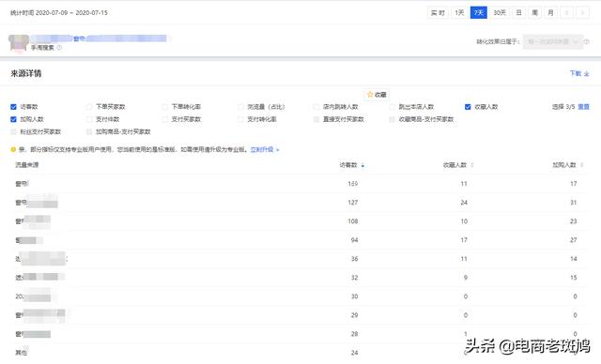
Task: Select the 1天 time range tab
Action: click(459, 12)
